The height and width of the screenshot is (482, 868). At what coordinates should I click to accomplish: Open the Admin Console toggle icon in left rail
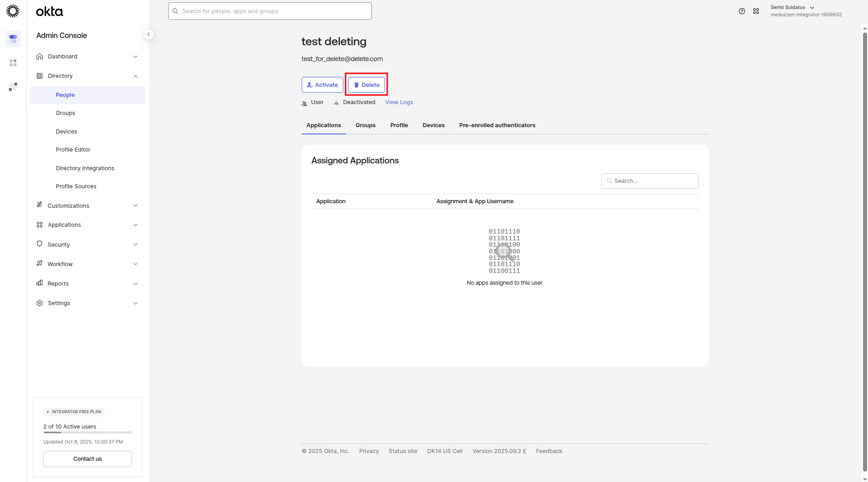[x=13, y=39]
